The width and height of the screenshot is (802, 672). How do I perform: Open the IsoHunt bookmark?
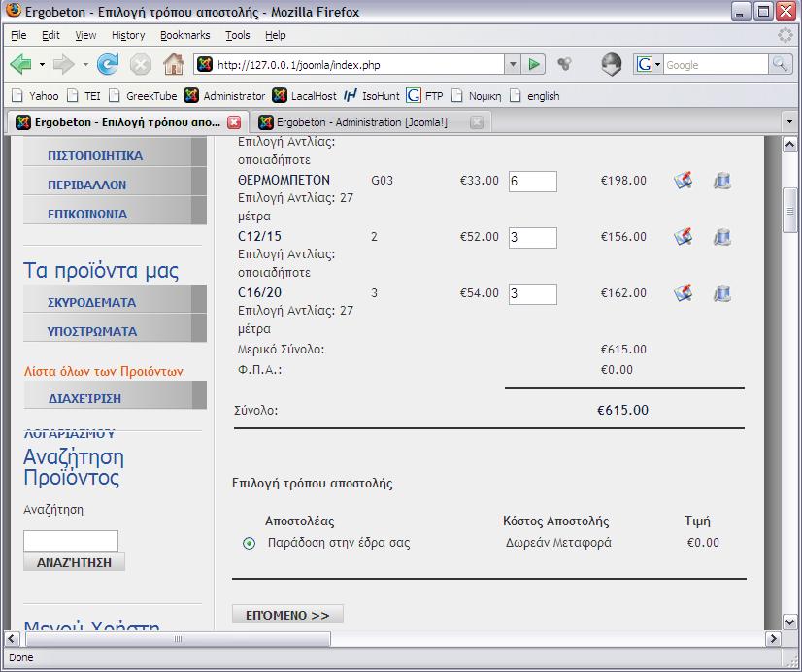(372, 96)
